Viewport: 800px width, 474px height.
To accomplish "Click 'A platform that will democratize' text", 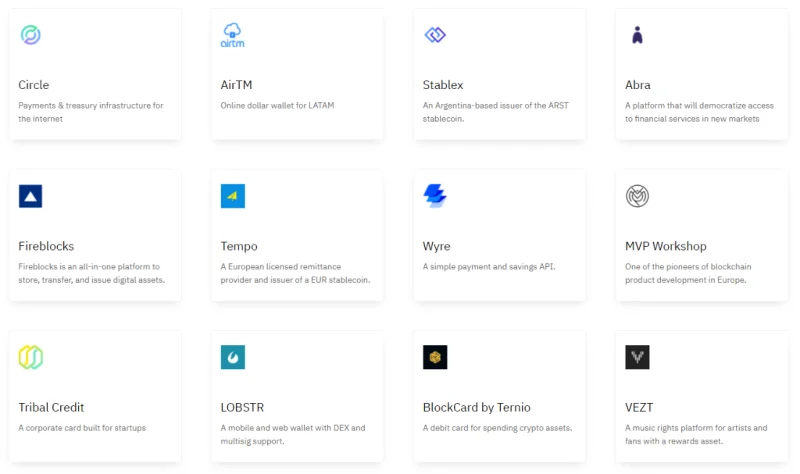I will point(699,112).
